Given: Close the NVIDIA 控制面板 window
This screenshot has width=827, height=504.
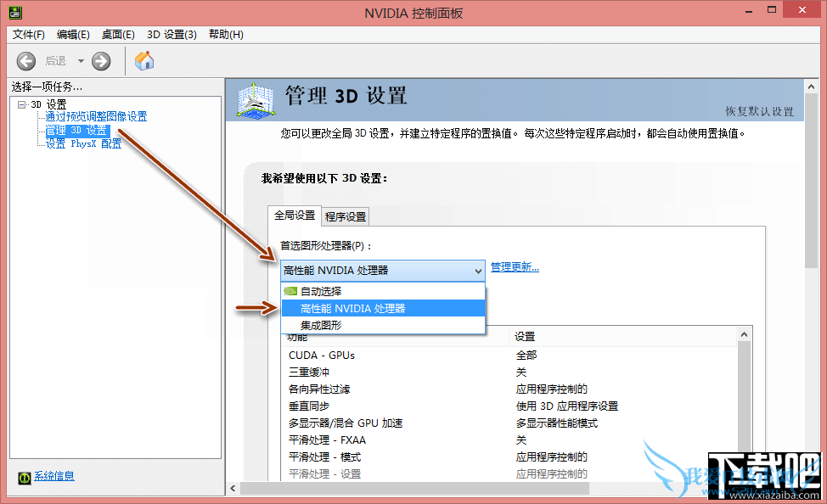Looking at the screenshot, I should [802, 10].
